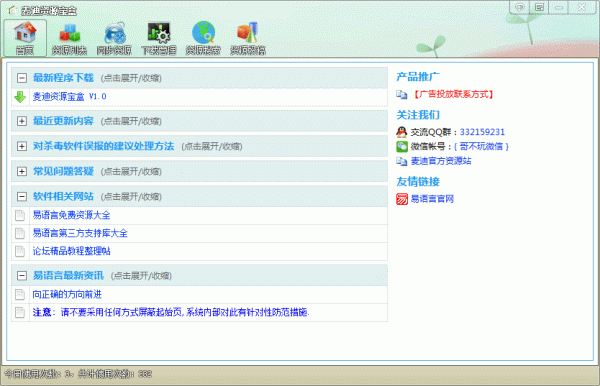
Task: Open the speech bubble feedback button in title bar
Action: tap(519, 7)
